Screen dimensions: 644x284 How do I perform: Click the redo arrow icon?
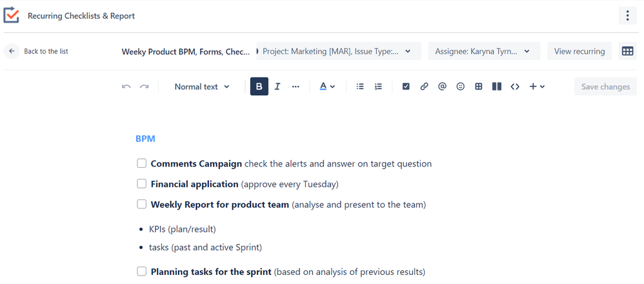pos(145,86)
